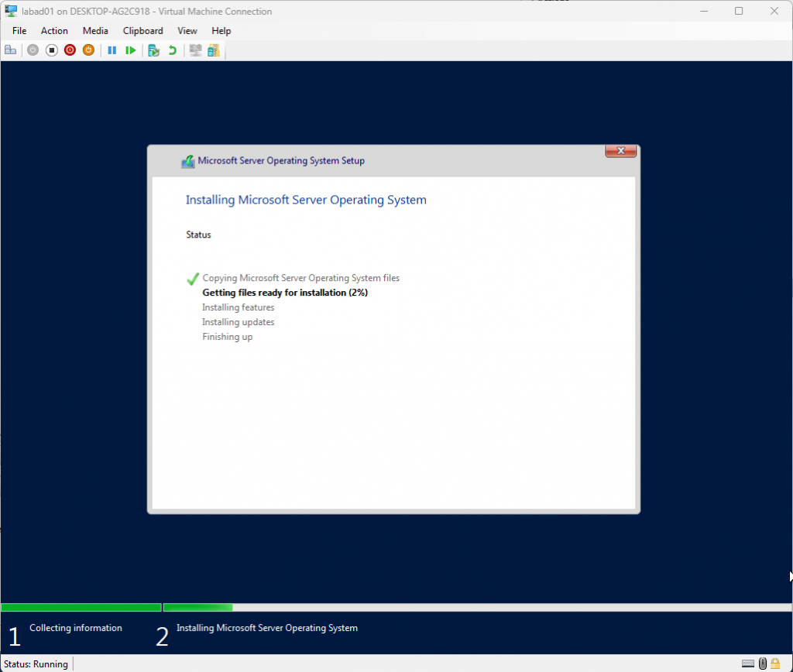Click the padlock security status icon
This screenshot has width=793, height=672.
[775, 663]
